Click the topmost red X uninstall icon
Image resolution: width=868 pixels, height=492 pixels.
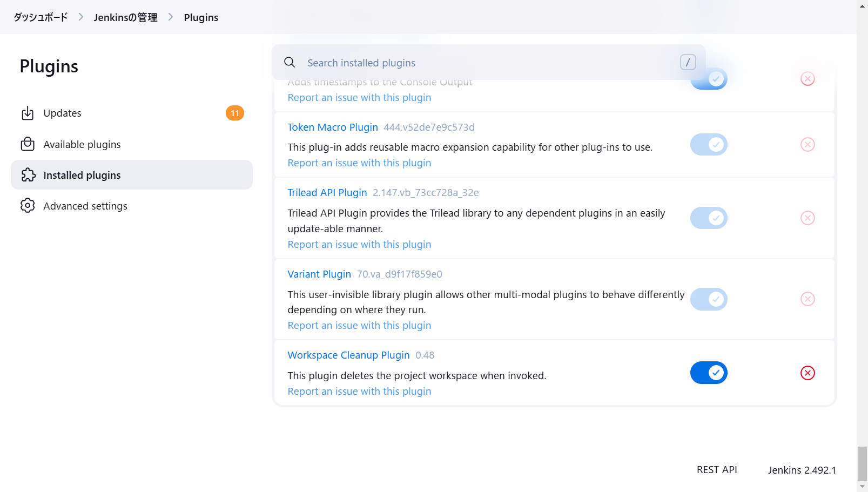(x=808, y=78)
